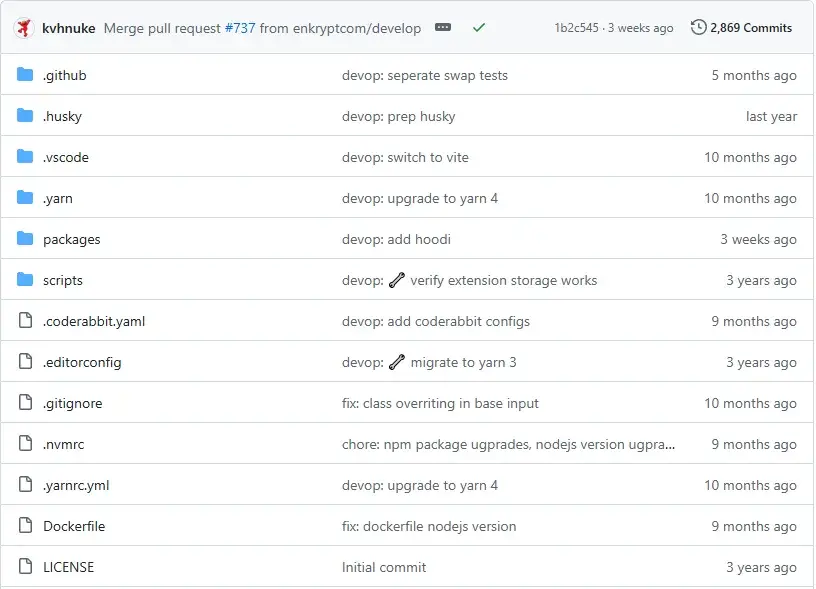
Task: Click the kvhnuke user avatar
Action: tap(24, 28)
